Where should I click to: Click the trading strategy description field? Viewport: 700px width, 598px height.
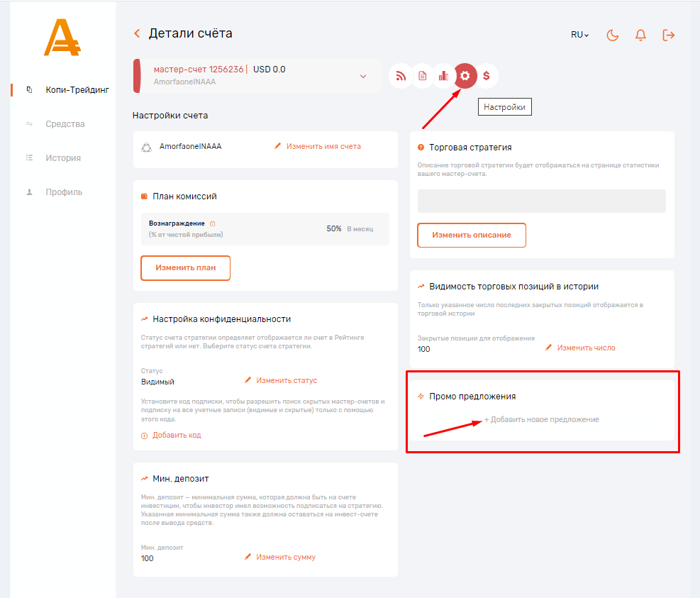[541, 201]
